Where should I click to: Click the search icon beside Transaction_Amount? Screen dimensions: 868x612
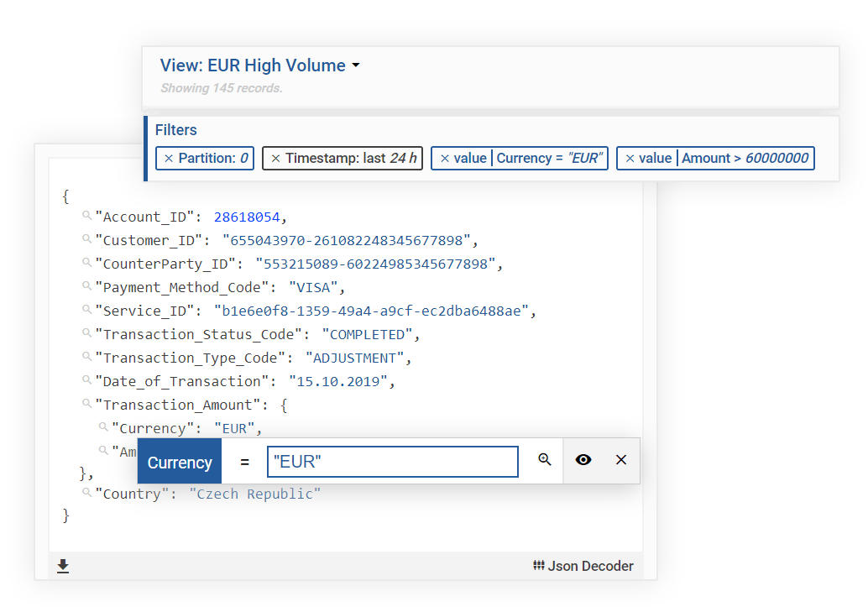click(87, 403)
